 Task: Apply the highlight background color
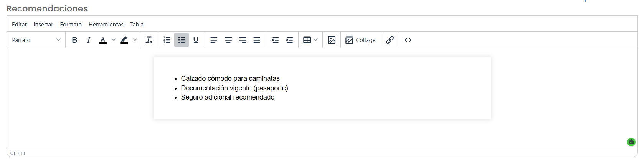[124, 40]
